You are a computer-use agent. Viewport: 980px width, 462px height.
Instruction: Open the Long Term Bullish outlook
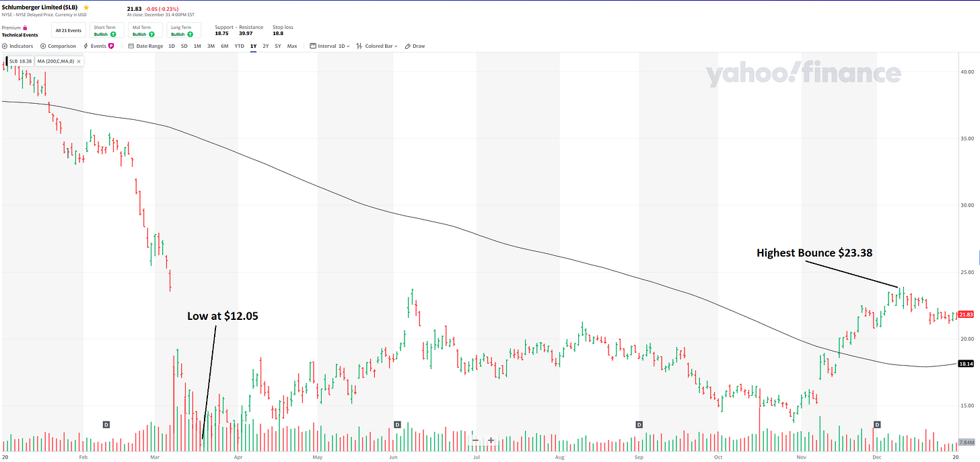(184, 30)
